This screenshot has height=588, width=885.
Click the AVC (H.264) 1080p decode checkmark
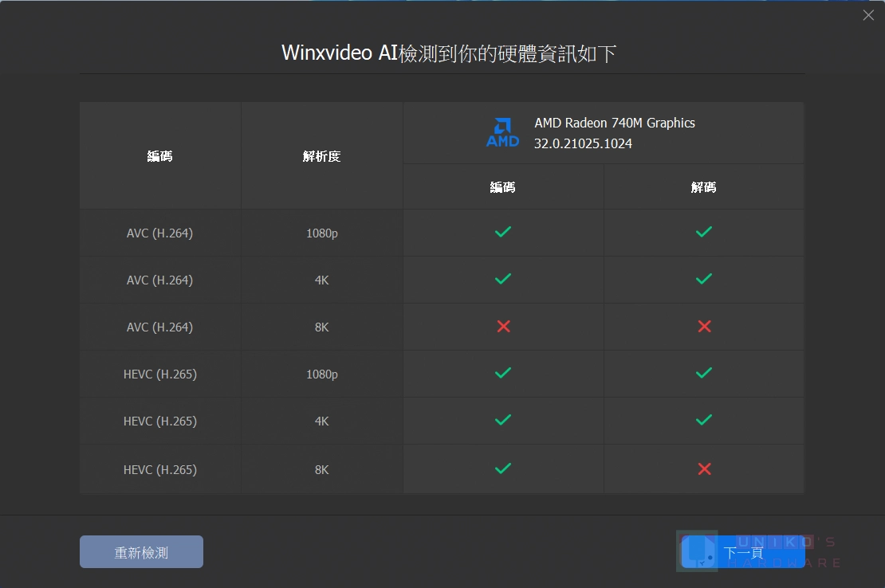pyautogui.click(x=704, y=232)
